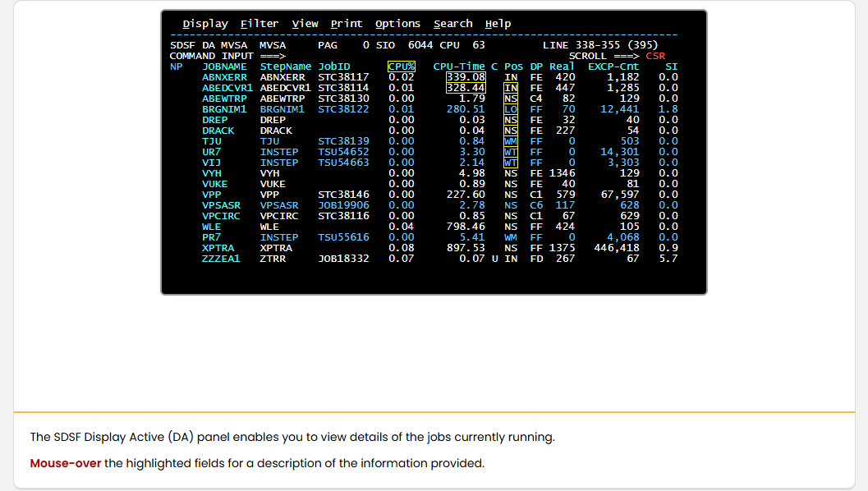This screenshot has height=491, width=868.
Task: Click the IN position for ABEDCVR1
Action: [511, 88]
